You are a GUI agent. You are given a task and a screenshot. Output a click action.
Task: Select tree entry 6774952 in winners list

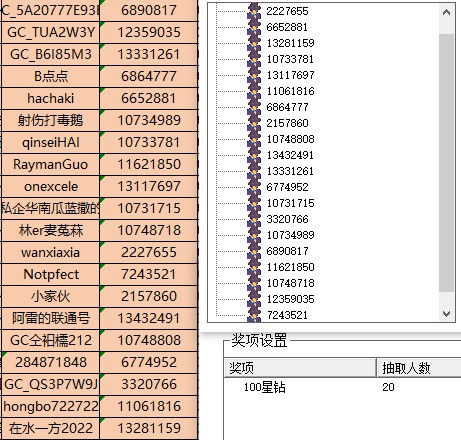pyautogui.click(x=287, y=187)
